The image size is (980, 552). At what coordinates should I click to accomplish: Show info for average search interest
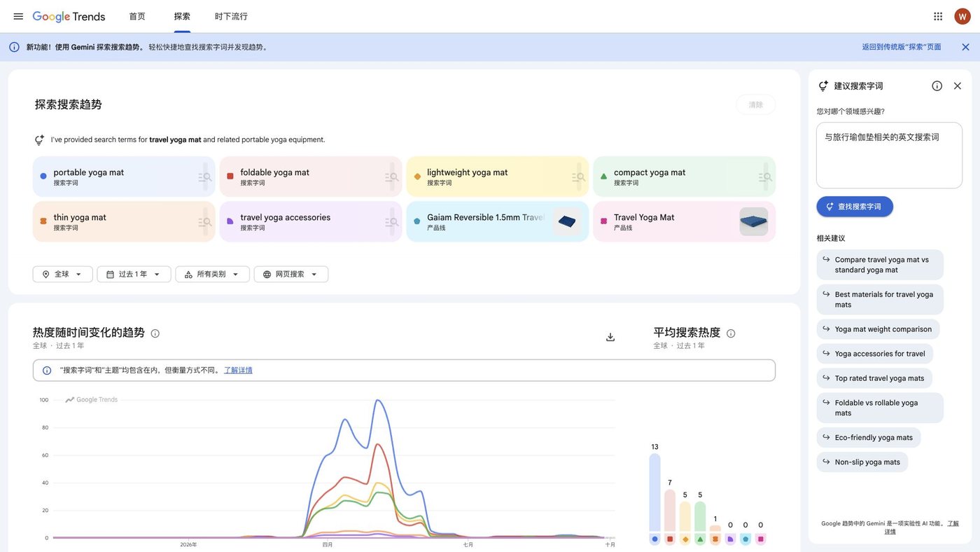pyautogui.click(x=731, y=333)
